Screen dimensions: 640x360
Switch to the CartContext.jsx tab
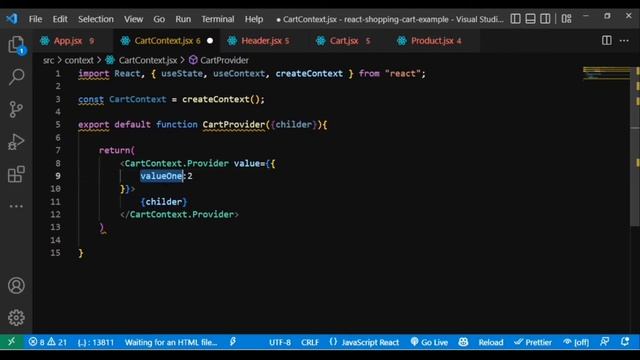coord(167,40)
